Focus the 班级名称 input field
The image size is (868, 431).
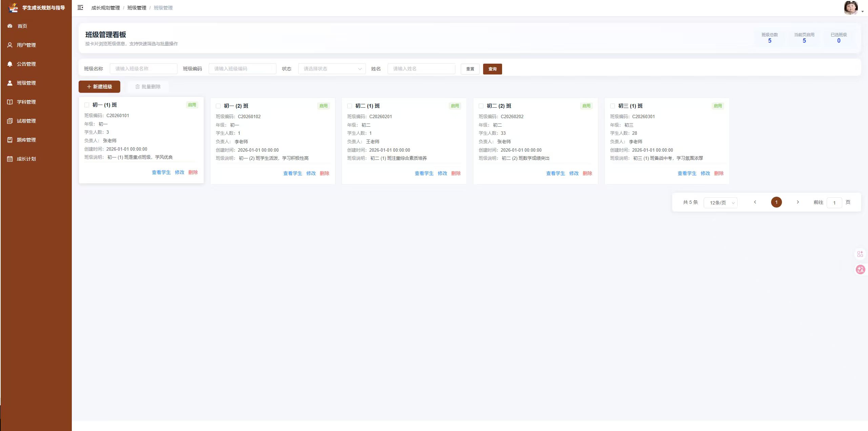(143, 69)
